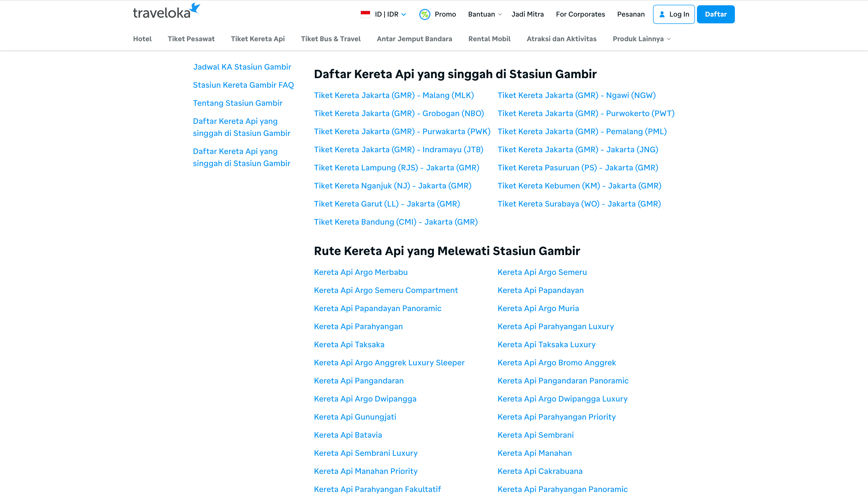Click the Log In button

(x=673, y=14)
